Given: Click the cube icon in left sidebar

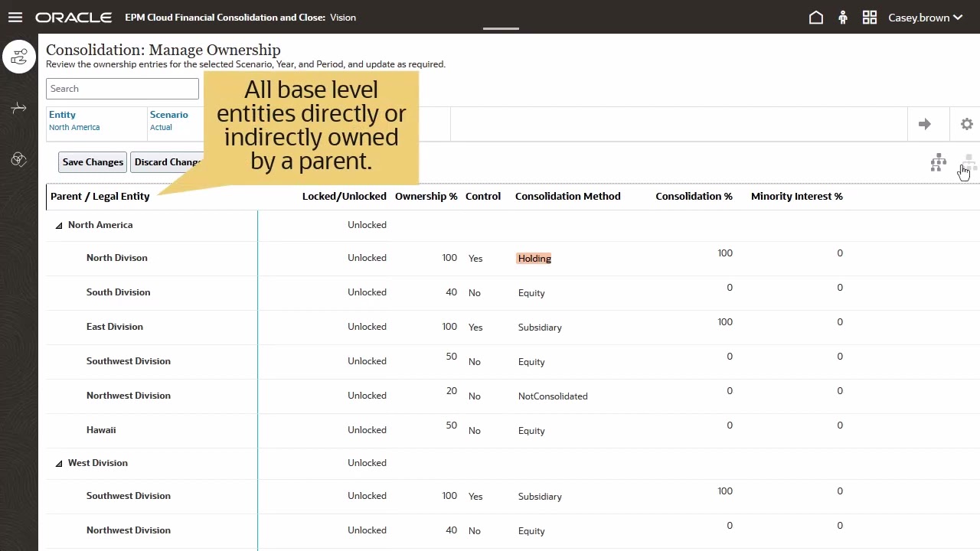Looking at the screenshot, I should 19,159.
